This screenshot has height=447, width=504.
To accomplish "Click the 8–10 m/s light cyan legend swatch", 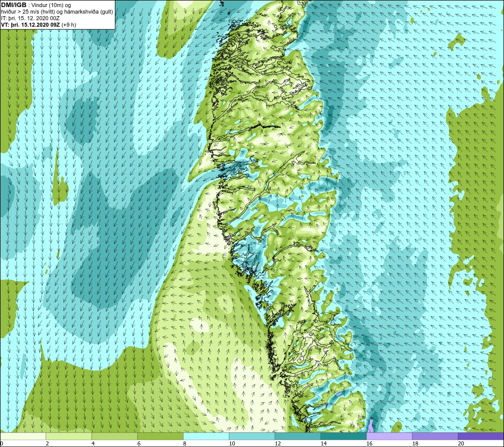I will pos(206,436).
